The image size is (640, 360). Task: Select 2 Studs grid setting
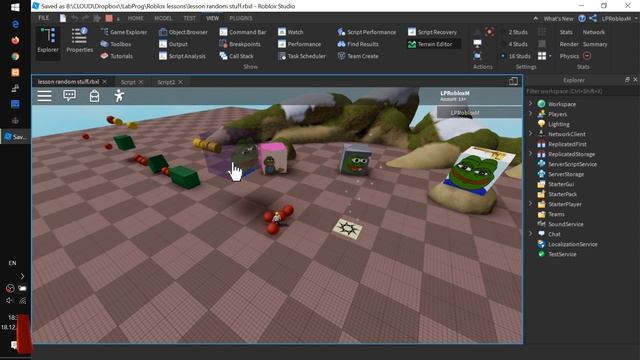(x=515, y=32)
